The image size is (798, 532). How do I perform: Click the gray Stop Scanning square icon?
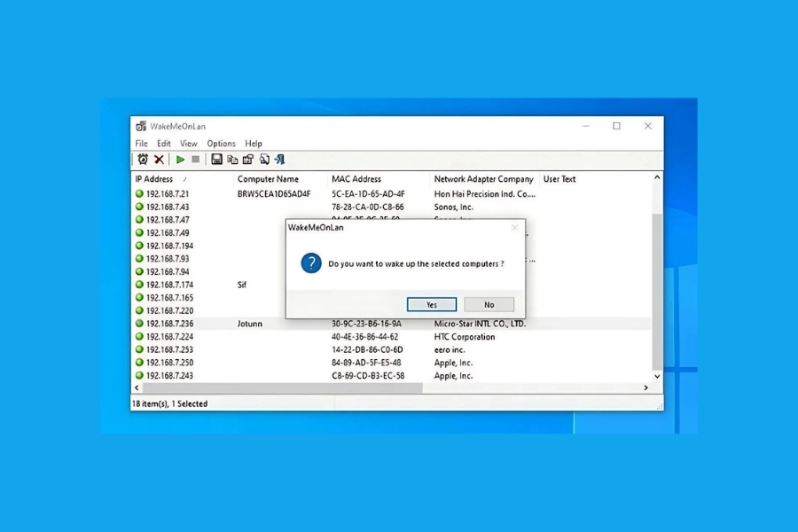[x=195, y=160]
